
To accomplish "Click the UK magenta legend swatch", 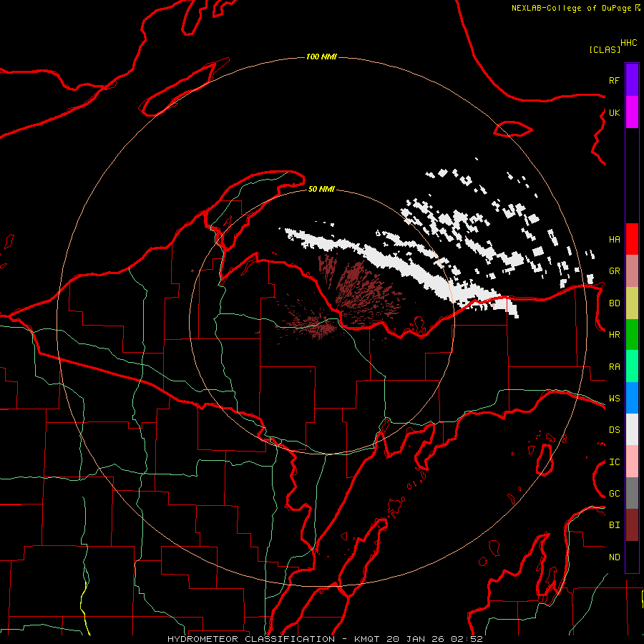I will [632, 112].
